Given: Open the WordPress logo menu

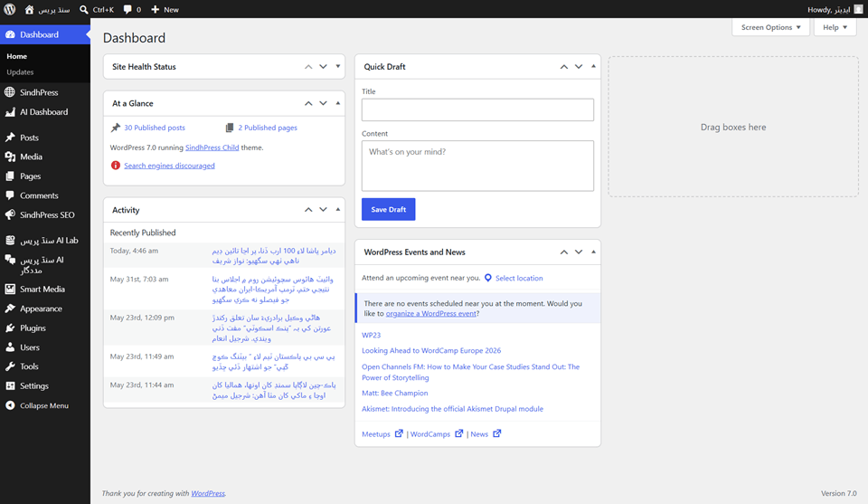Looking at the screenshot, I should click(10, 9).
